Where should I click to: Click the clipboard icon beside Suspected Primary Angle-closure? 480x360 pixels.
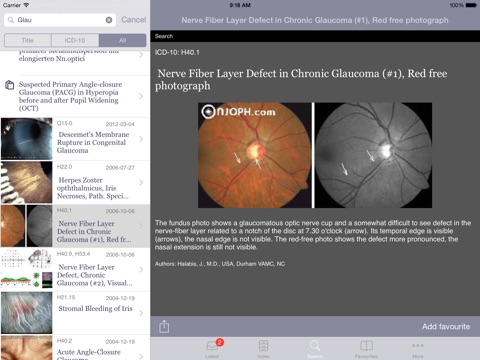10,85
